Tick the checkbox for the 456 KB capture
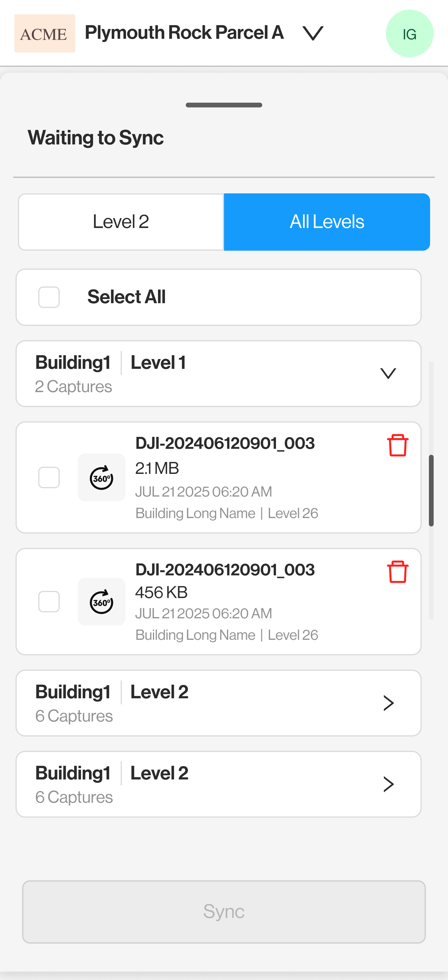This screenshot has width=448, height=980. point(49,602)
